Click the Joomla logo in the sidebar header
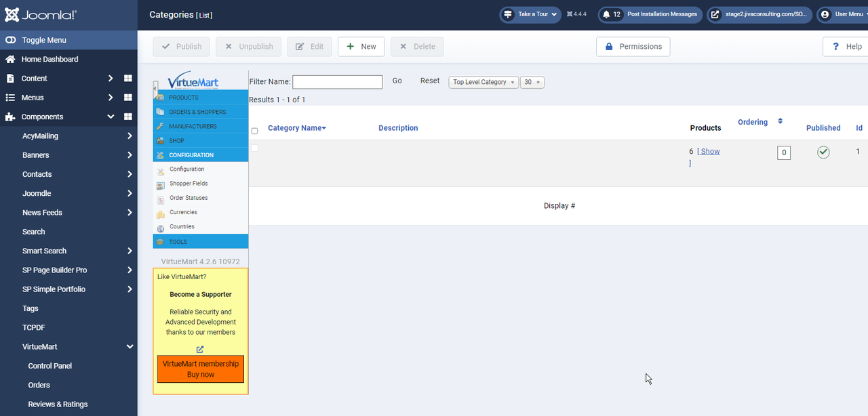The height and width of the screenshot is (416, 868). click(x=41, y=15)
